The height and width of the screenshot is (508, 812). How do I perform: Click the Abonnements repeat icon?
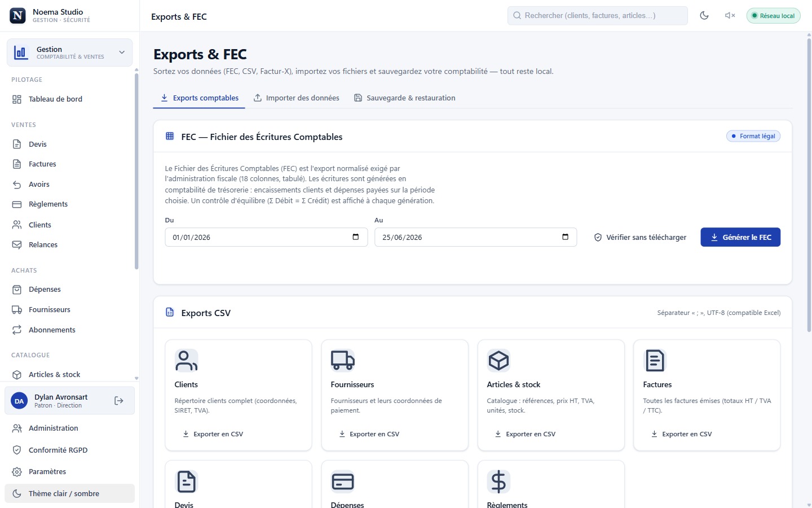pyautogui.click(x=17, y=330)
